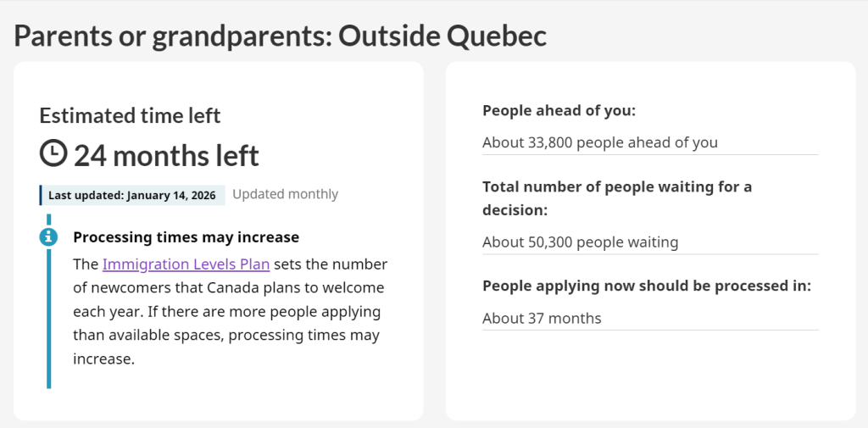Click the Last updated January 14, 2026 badge

(131, 195)
